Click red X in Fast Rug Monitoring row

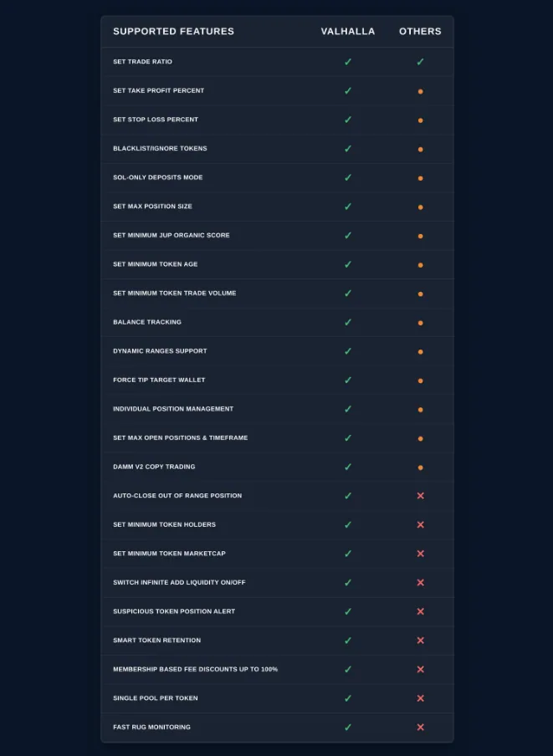421,727
